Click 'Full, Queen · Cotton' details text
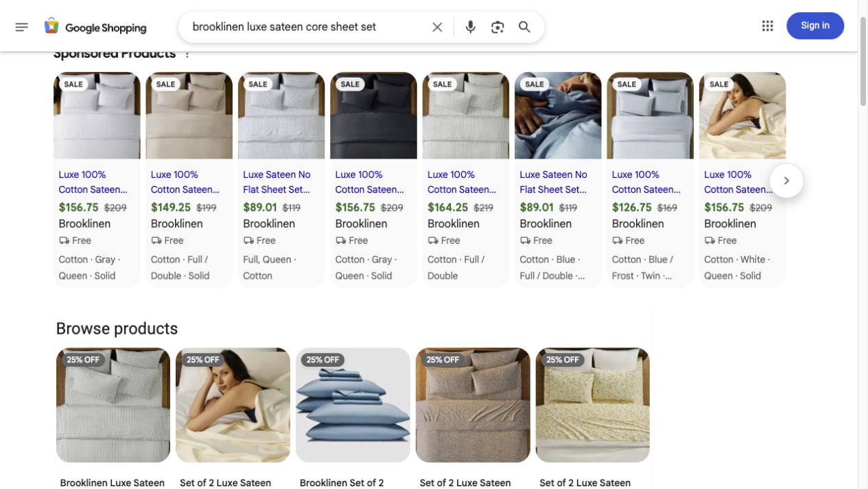Screen dimensions: 868x489 [x=270, y=268]
